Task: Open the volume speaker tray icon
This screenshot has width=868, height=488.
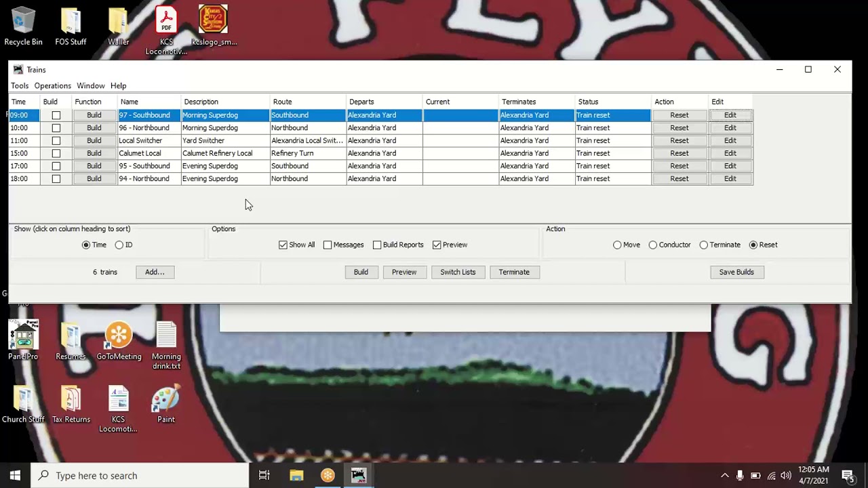Action: tap(786, 476)
